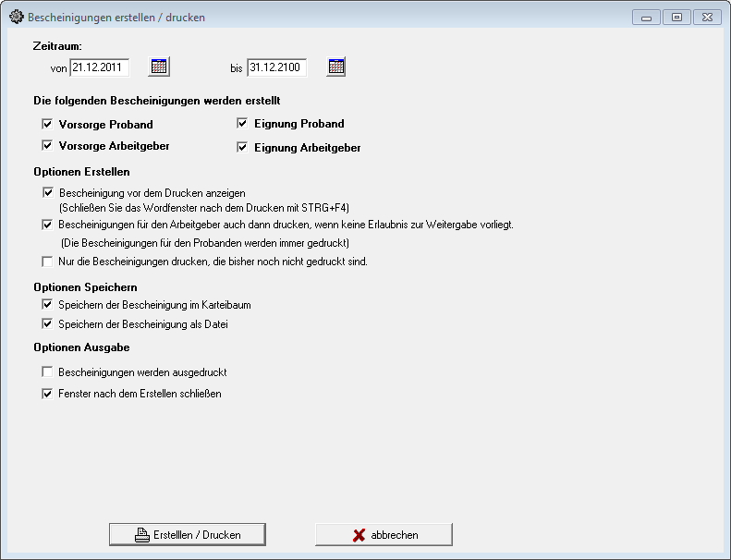Toggle printing employer certificates without Erlaubnis
Screen dimensions: 731x560
tap(48, 225)
